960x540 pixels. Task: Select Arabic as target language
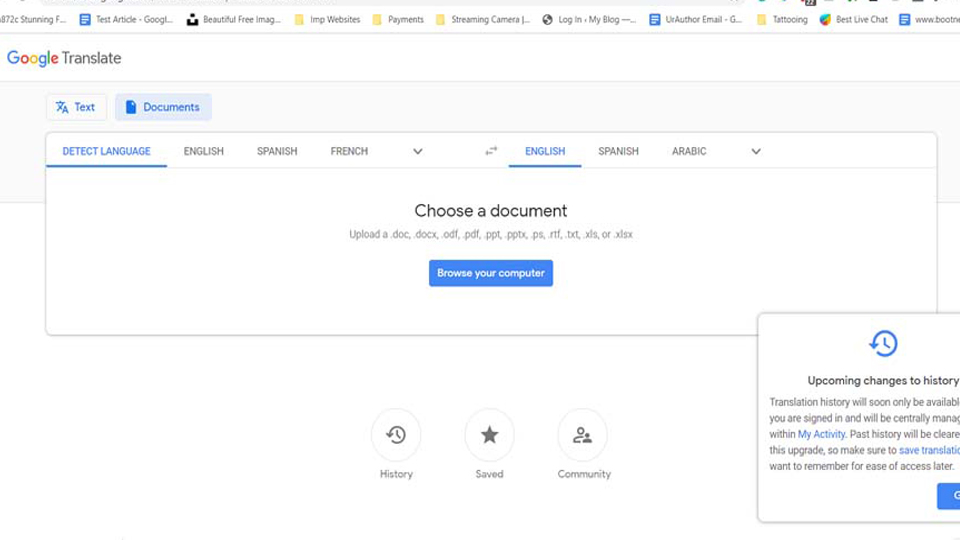point(689,151)
